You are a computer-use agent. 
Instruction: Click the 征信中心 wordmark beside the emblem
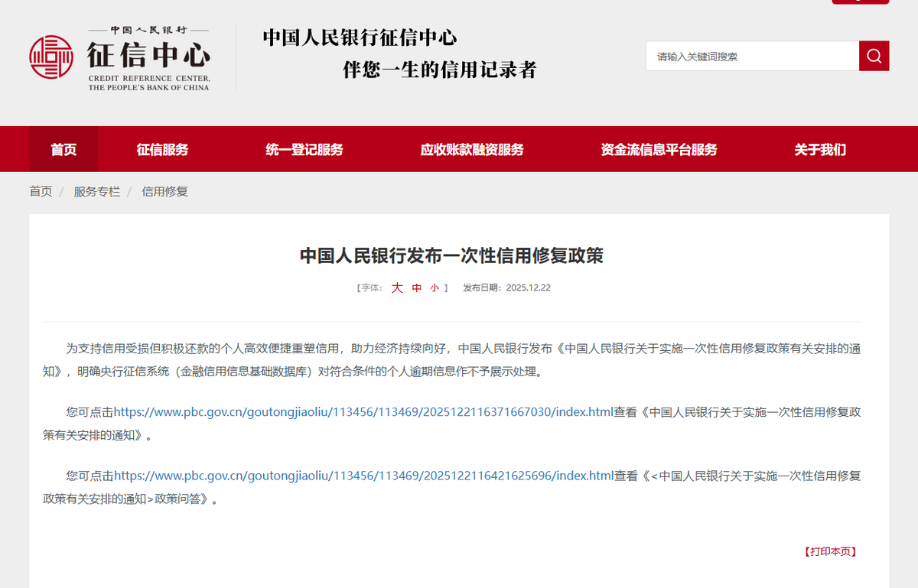[148, 55]
